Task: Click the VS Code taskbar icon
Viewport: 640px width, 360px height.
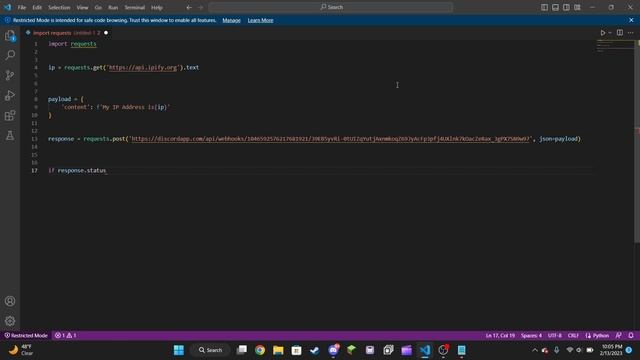Action: [x=425, y=350]
